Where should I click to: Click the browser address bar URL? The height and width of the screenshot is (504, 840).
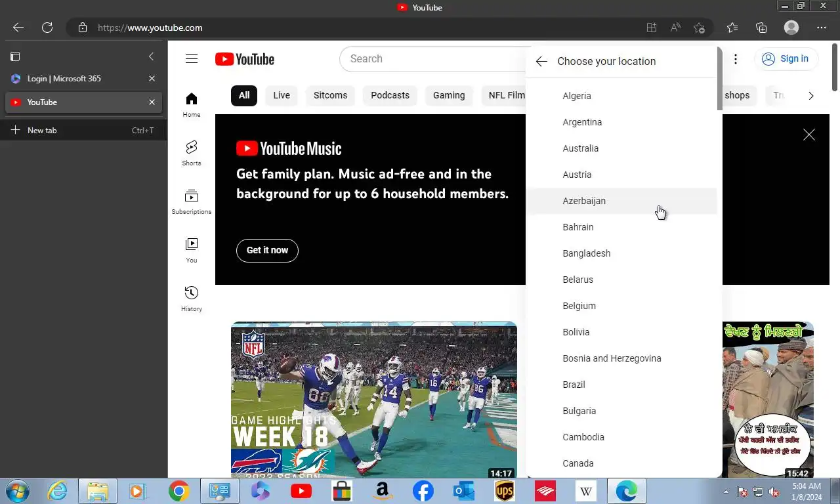point(150,28)
